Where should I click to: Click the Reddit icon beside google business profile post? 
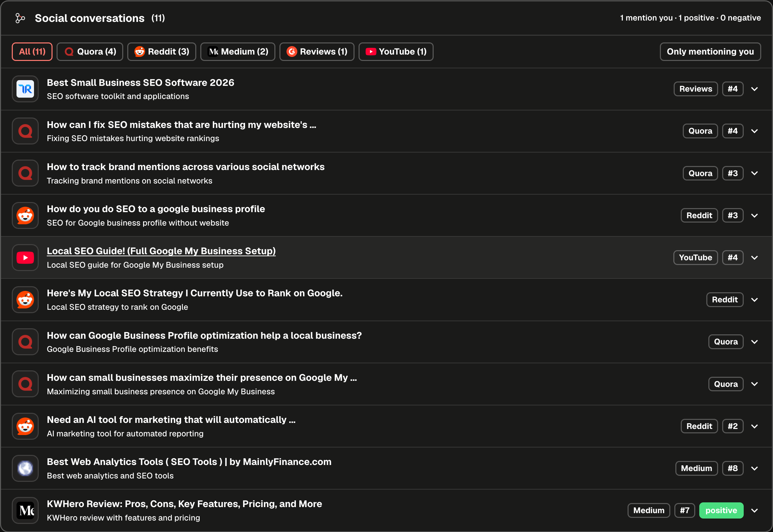[25, 215]
